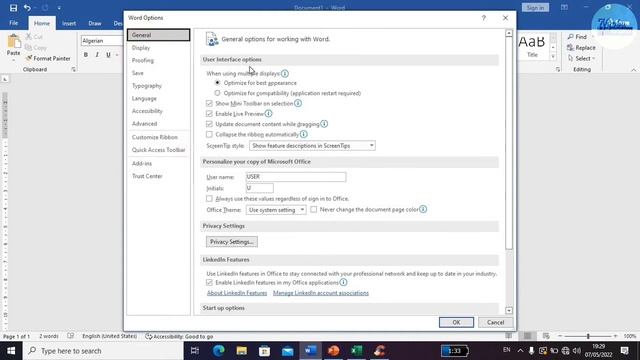
Task: Open the font name dropdown showing Algerian
Action: click(102, 41)
